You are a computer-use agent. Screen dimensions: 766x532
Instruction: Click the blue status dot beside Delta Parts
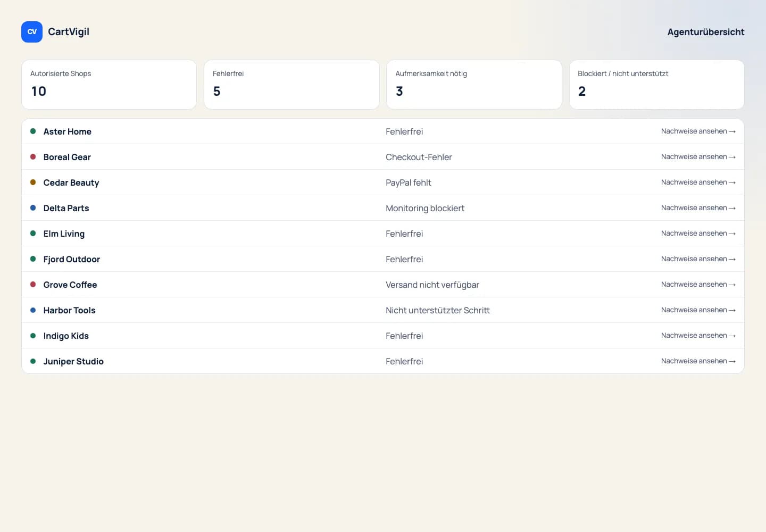33,207
